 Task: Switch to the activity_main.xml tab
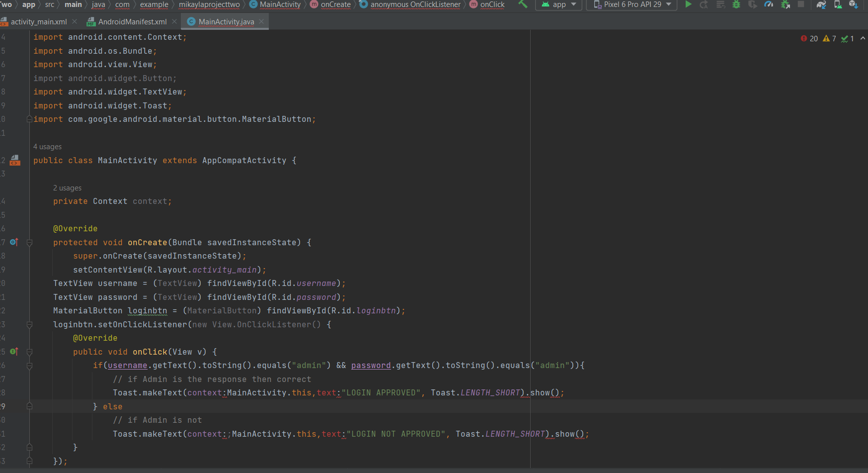coord(38,22)
